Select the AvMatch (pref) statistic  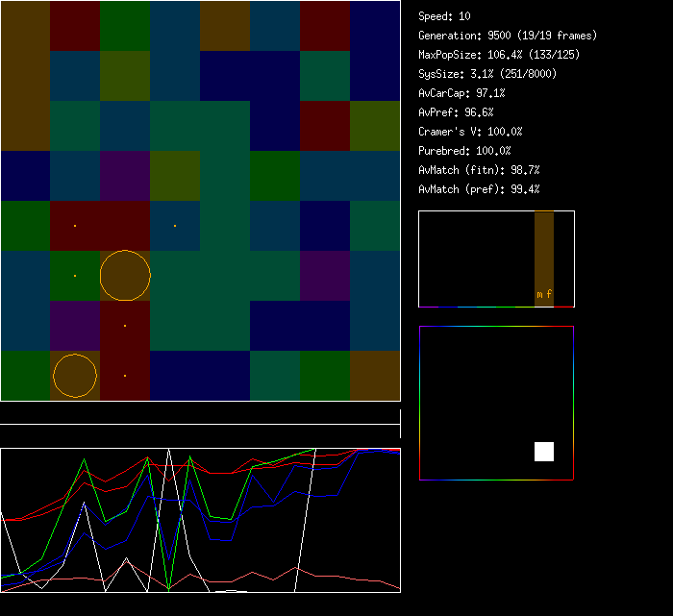pos(479,189)
